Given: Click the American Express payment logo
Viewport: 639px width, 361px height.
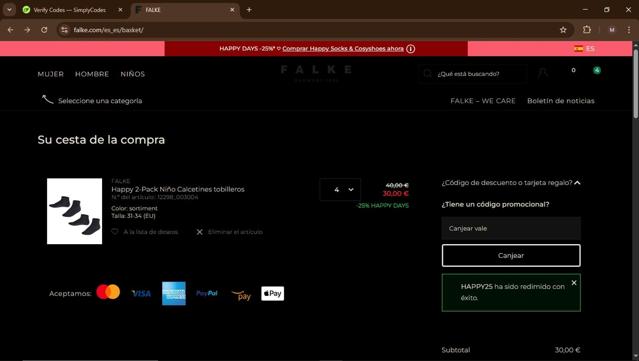Looking at the screenshot, I should (x=174, y=293).
